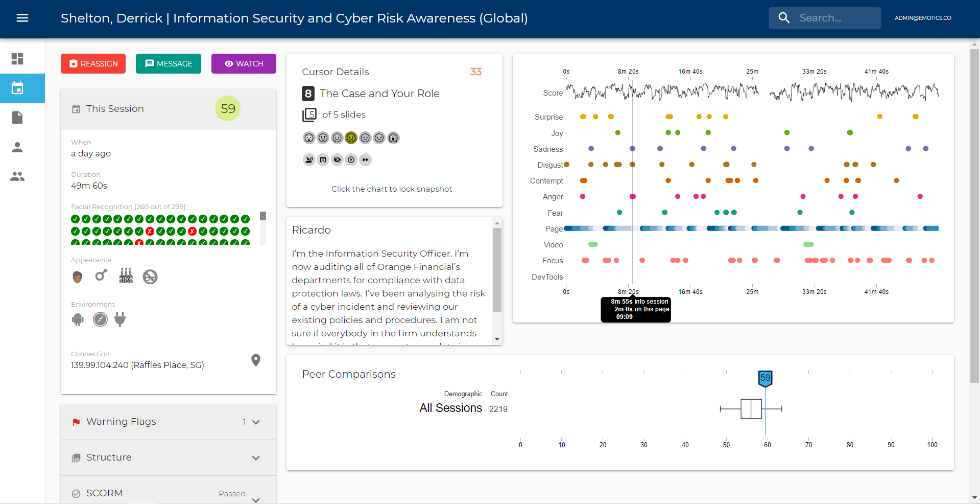
Task: Click the face avatar appearance icon
Action: tap(77, 277)
